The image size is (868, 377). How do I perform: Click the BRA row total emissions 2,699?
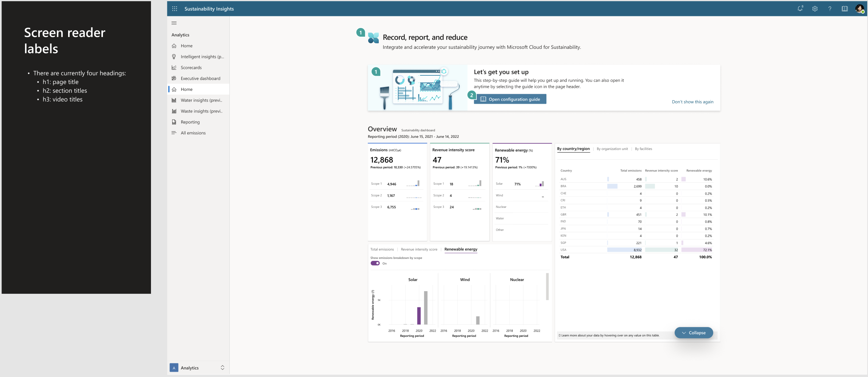click(x=637, y=186)
